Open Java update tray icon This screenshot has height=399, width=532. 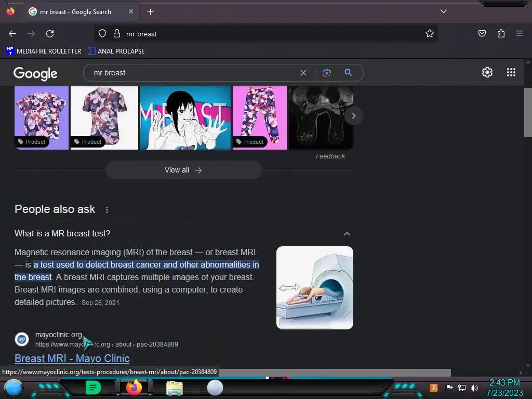tap(433, 388)
